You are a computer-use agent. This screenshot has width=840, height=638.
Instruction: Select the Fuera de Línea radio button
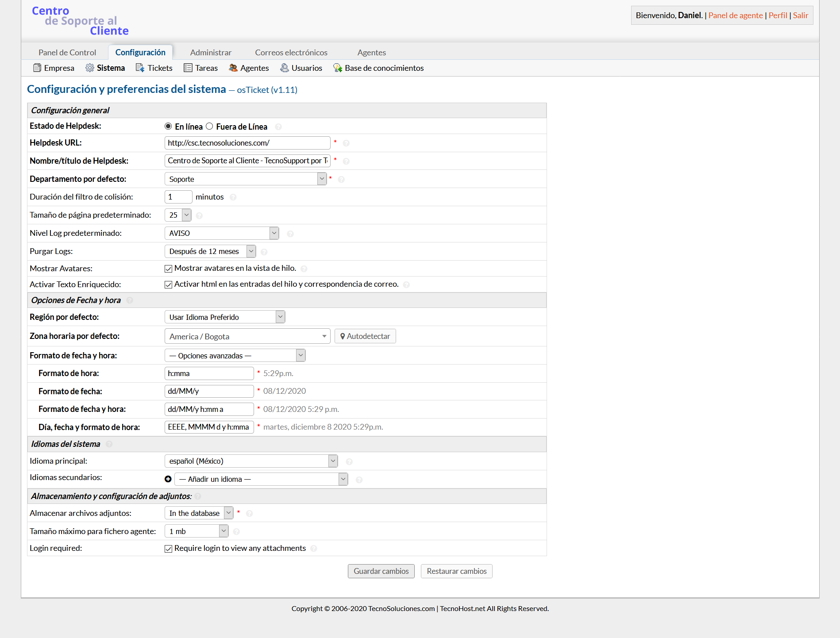[209, 127]
